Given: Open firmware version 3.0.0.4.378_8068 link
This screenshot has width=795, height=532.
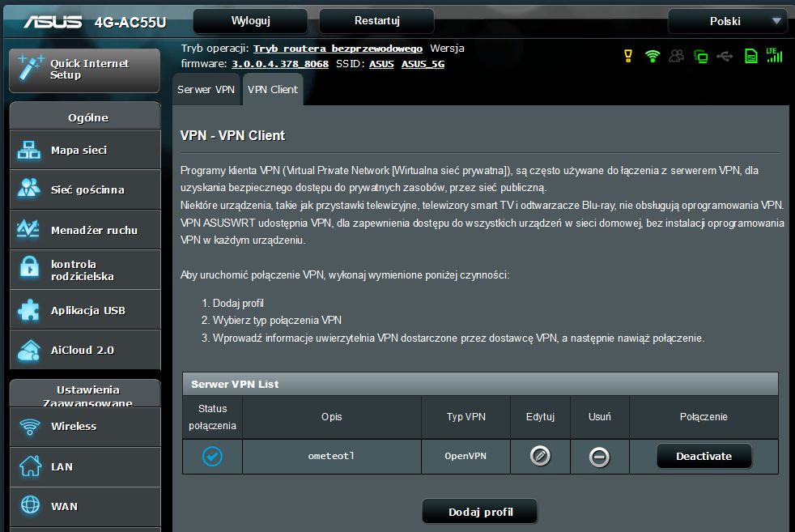Looking at the screenshot, I should click(280, 64).
